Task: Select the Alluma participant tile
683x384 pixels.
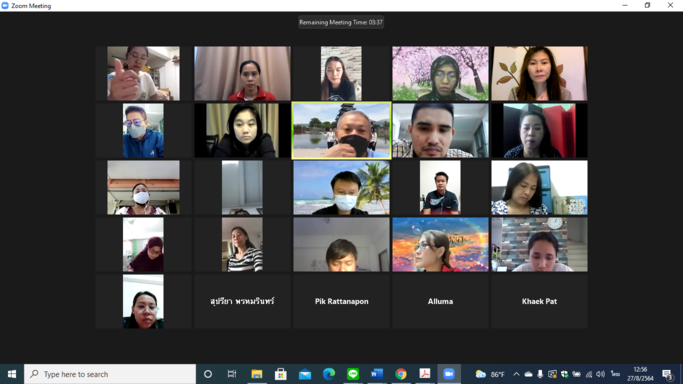Action: (x=440, y=301)
